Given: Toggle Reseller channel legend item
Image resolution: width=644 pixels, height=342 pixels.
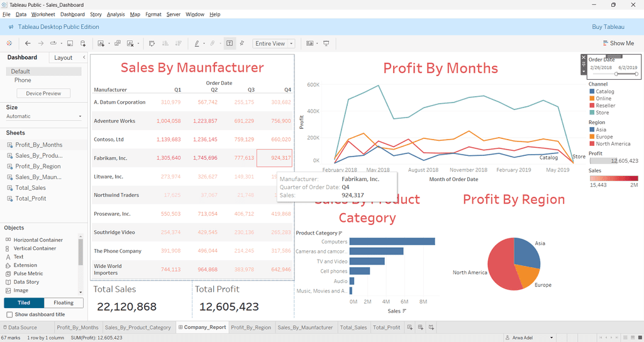Looking at the screenshot, I should click(x=602, y=106).
